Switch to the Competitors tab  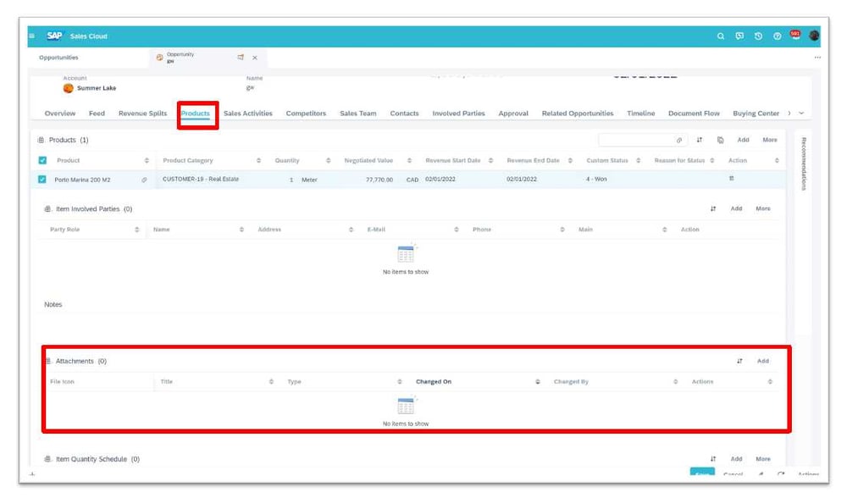pos(306,114)
